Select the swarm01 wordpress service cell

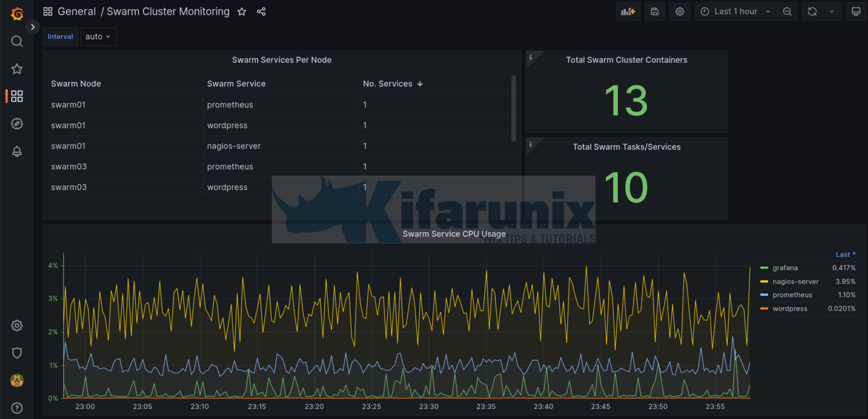click(281, 125)
